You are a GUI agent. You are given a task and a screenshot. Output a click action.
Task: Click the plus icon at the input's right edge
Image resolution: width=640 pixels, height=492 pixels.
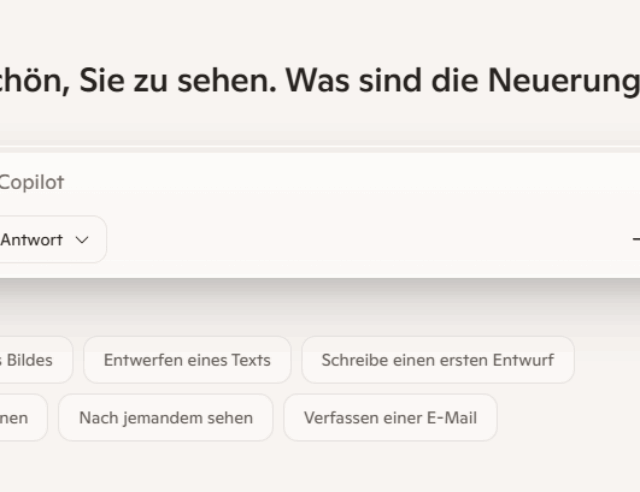636,240
